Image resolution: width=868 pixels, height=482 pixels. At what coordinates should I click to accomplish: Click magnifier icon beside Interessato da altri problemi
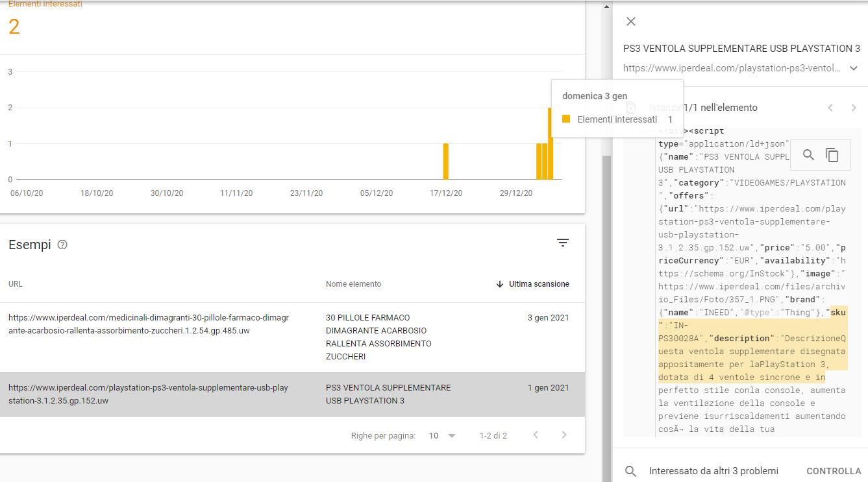pyautogui.click(x=630, y=471)
